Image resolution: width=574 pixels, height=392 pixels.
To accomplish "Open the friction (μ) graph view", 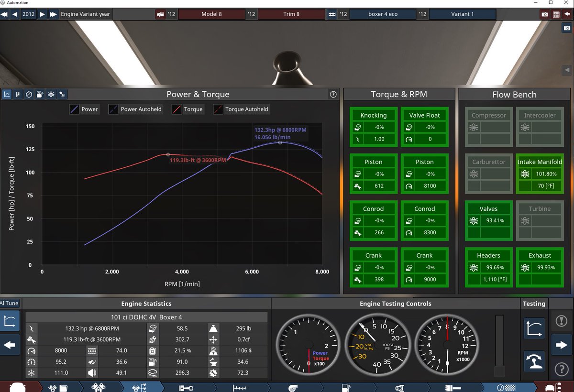I will [18, 95].
